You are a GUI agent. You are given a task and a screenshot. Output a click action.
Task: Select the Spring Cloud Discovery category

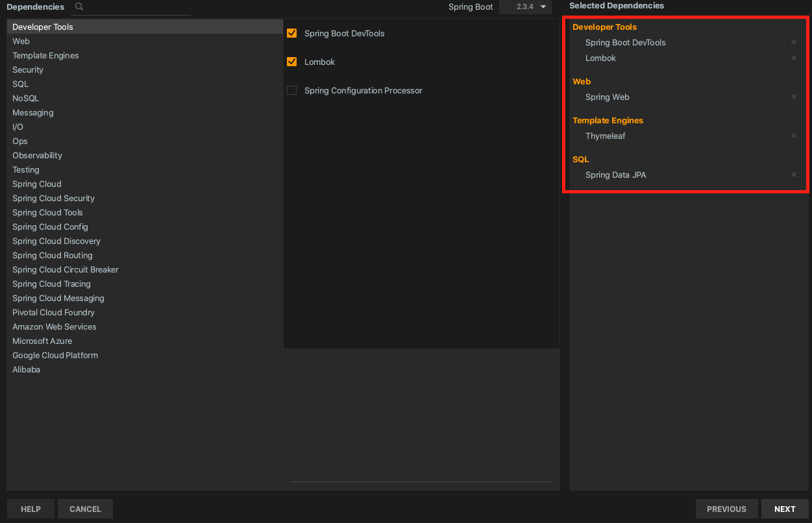145,241
